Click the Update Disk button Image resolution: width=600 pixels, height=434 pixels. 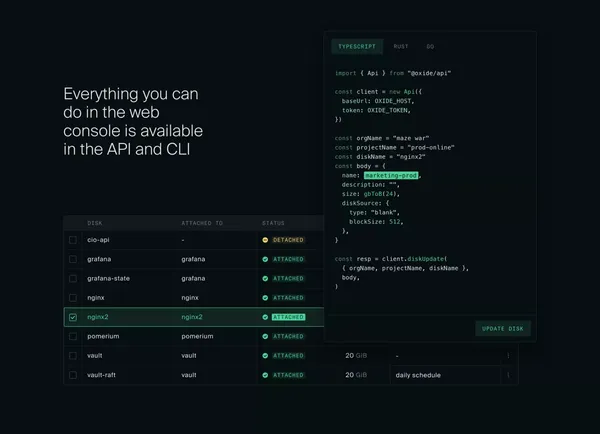click(x=503, y=328)
